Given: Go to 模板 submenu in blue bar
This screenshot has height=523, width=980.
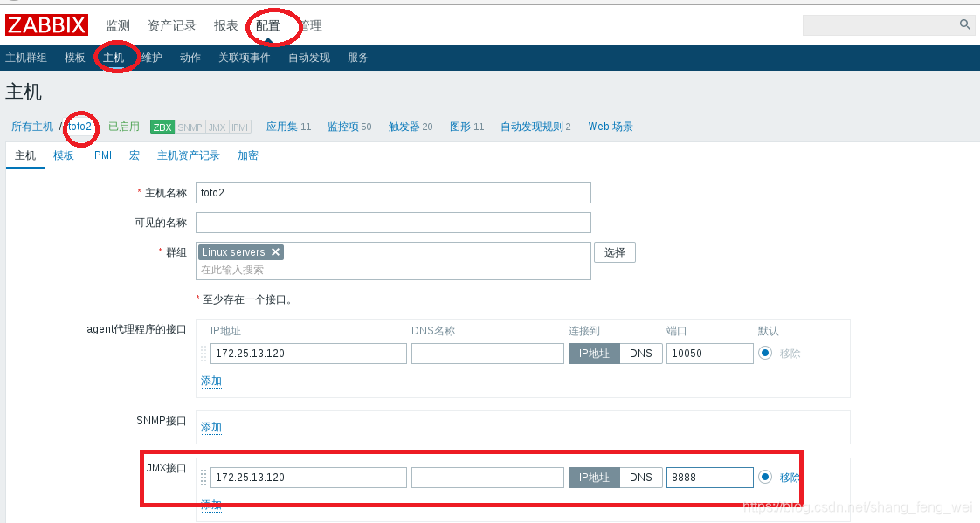Looking at the screenshot, I should coord(74,58).
